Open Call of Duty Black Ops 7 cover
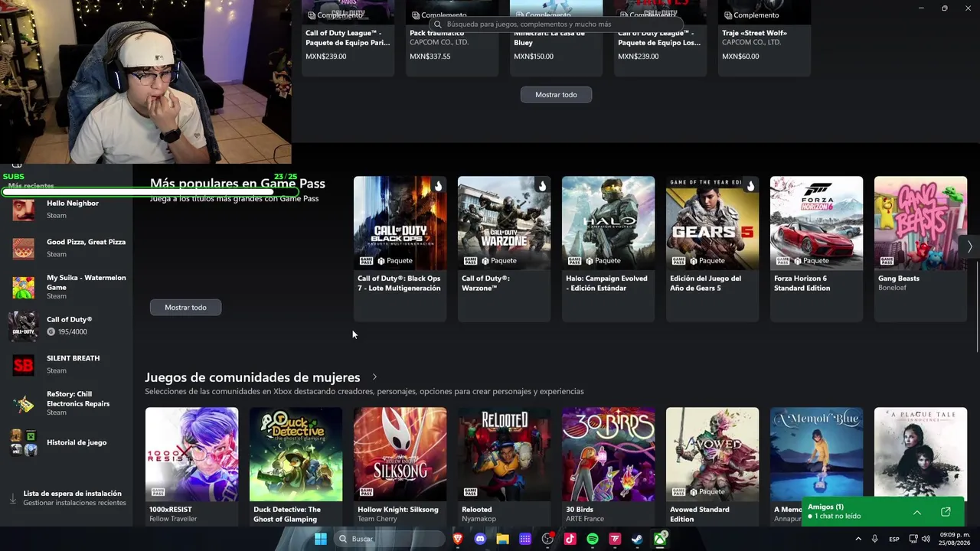 (400, 223)
